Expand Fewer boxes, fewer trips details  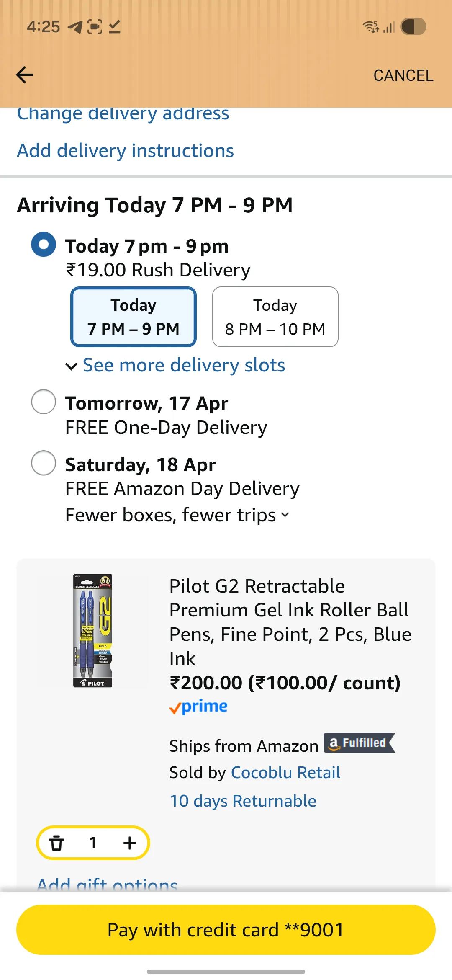(177, 515)
